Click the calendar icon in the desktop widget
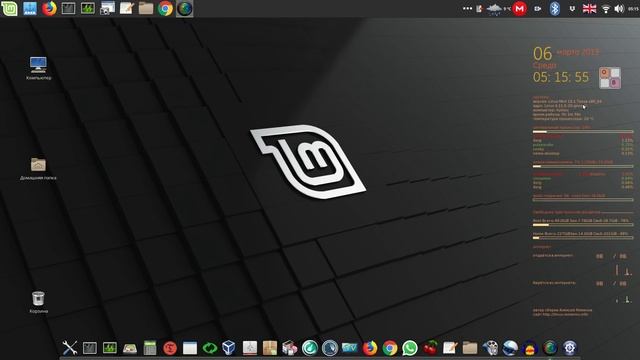Viewport: 640px width, 360px height. point(610,78)
